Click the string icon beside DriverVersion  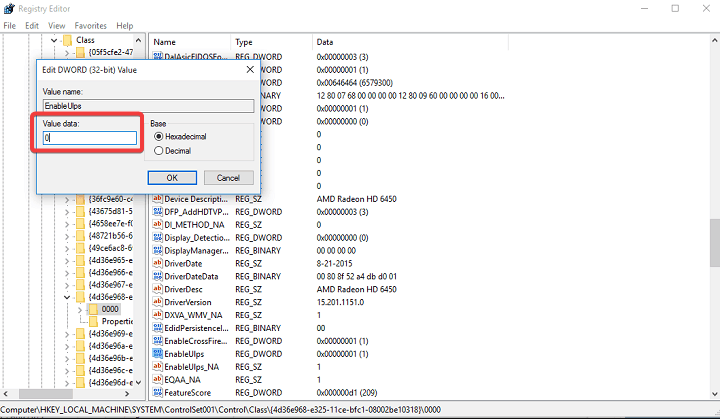coord(158,302)
